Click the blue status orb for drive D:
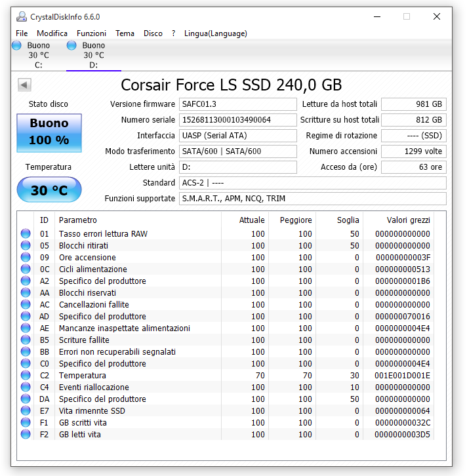Image resolution: width=467 pixels, height=476 pixels. coord(71,45)
